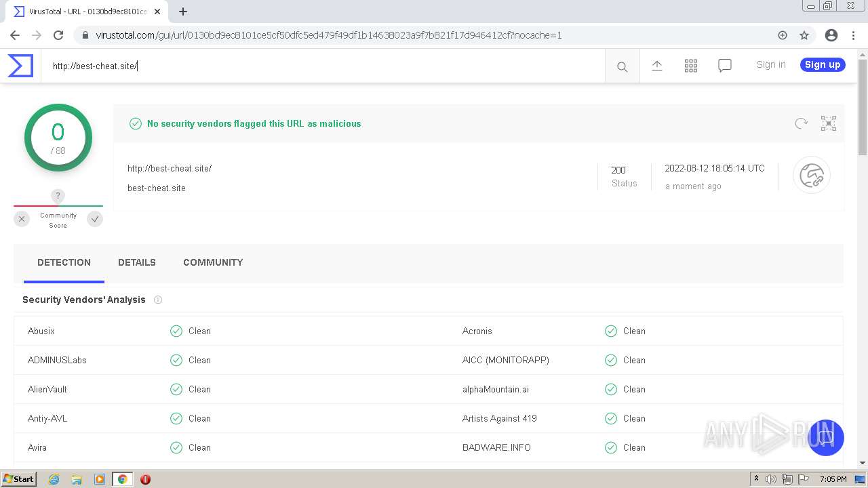
Task: Switch to the DETECTION tab
Action: click(x=64, y=262)
